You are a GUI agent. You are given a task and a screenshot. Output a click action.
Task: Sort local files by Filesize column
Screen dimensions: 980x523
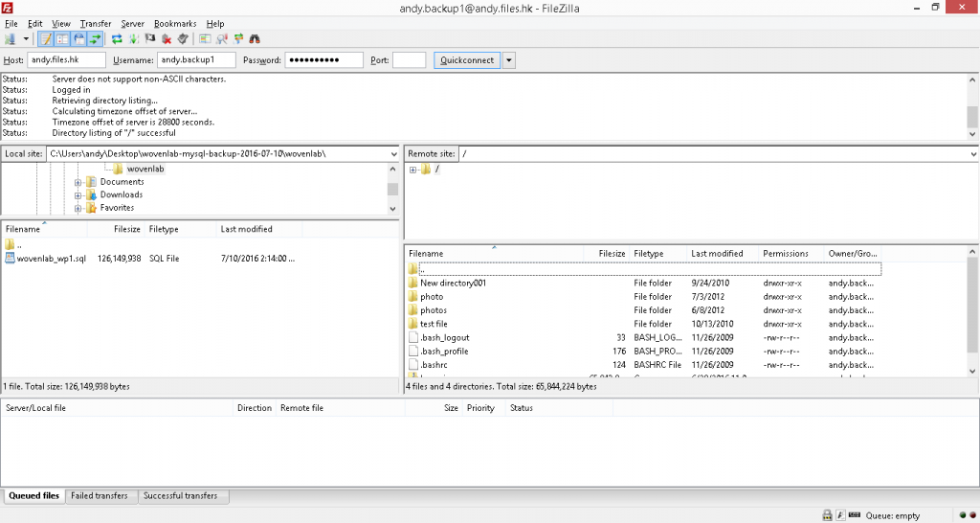click(x=116, y=229)
